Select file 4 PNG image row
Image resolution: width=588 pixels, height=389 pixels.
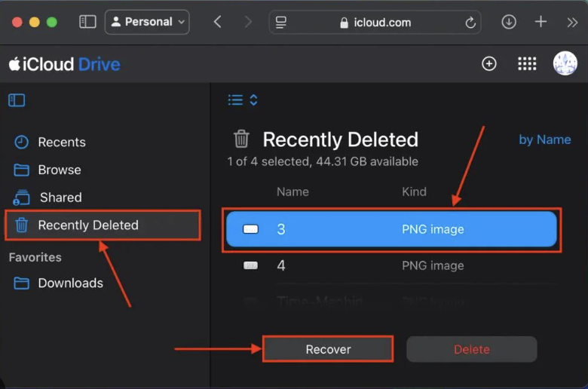391,265
